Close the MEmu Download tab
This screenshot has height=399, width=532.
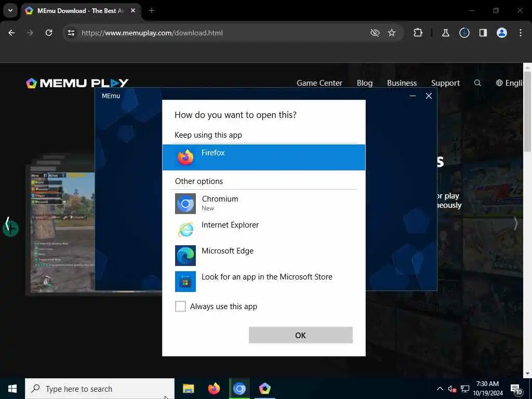(133, 11)
